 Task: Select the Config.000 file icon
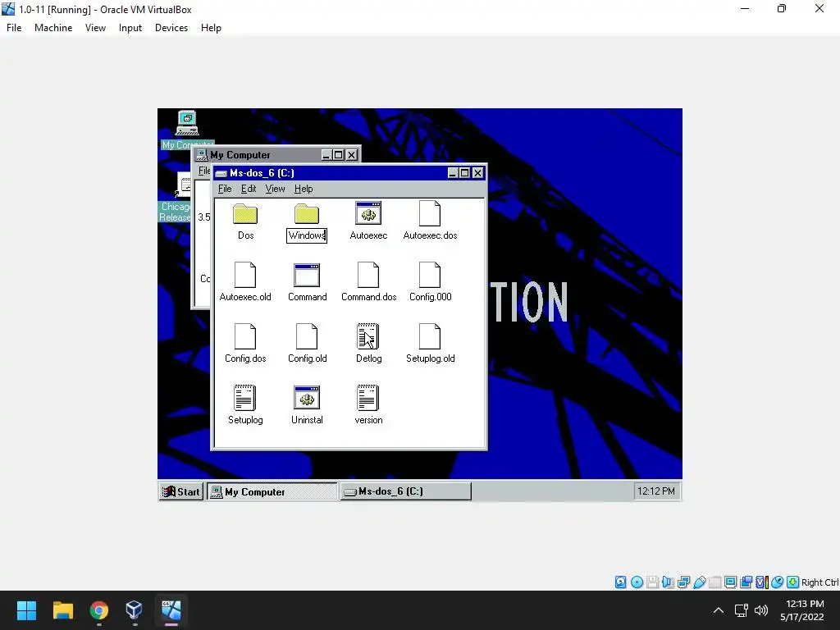430,275
